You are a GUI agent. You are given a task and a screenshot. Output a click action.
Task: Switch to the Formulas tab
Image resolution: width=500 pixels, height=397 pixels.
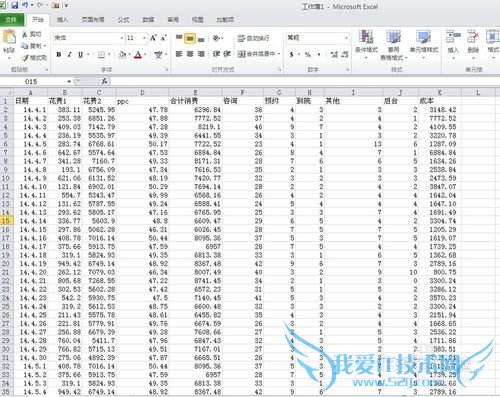(123, 20)
